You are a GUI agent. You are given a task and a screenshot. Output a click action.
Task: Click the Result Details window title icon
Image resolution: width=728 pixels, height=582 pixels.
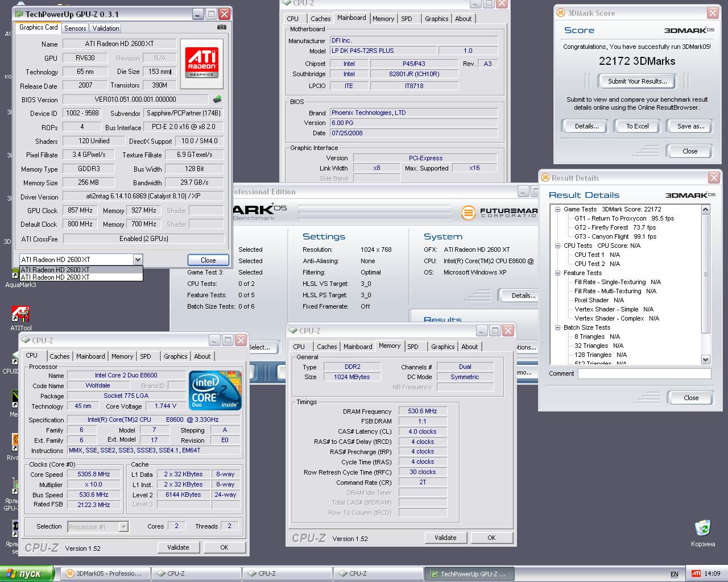pyautogui.click(x=545, y=178)
